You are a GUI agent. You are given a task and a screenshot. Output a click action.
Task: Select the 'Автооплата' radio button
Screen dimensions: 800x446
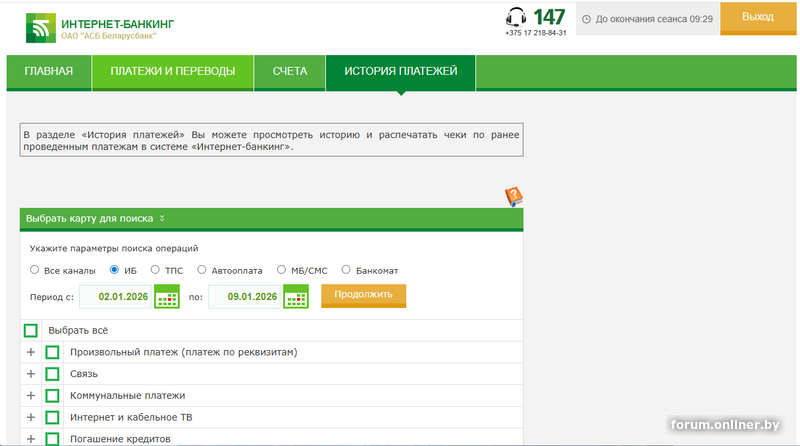202,269
